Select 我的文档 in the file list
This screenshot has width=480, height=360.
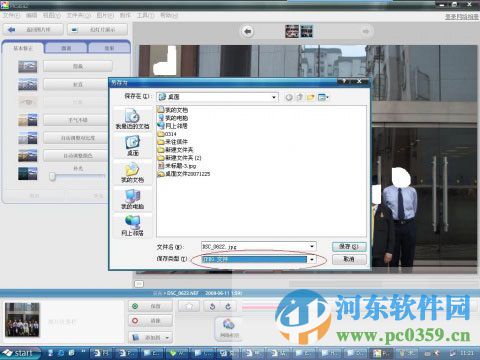pos(173,110)
